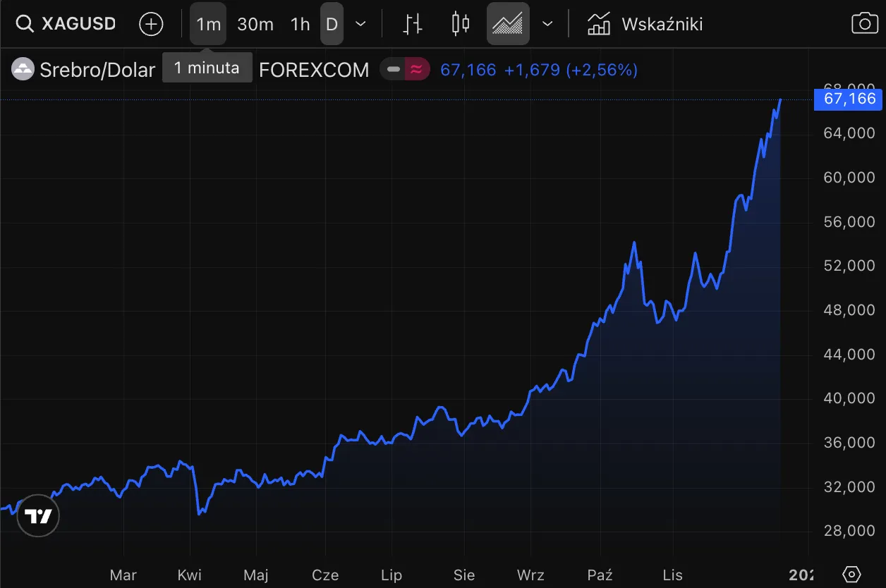Select the area chart style icon

point(508,24)
